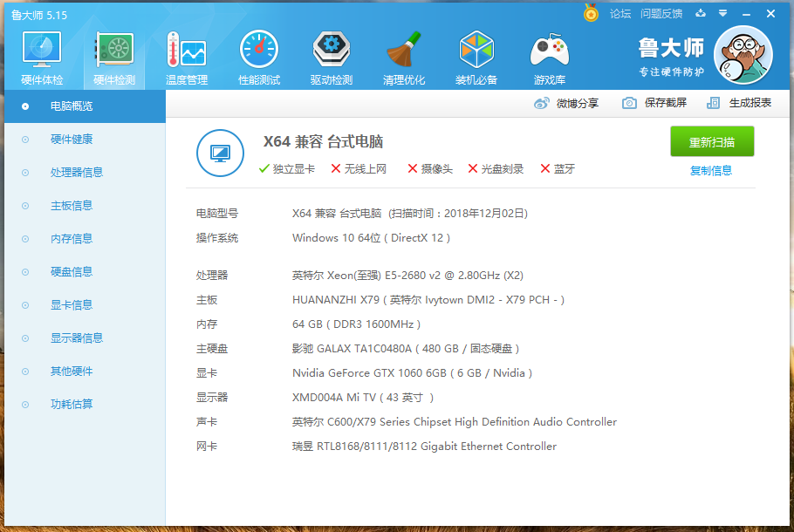
Task: Open the 论坛 forum menu item
Action: pos(622,14)
